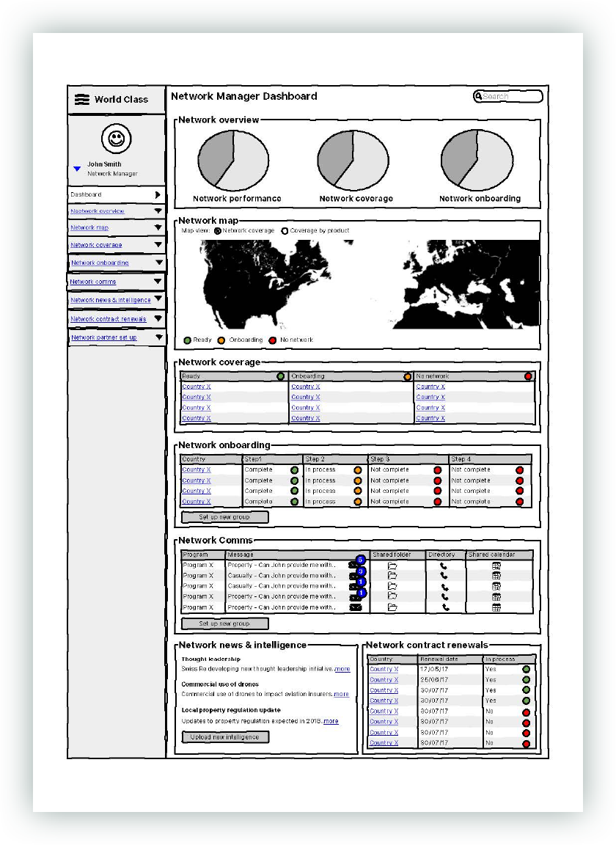The width and height of the screenshot is (616, 845).
Task: Open the hamburger menu beside World Class
Action: tap(82, 100)
